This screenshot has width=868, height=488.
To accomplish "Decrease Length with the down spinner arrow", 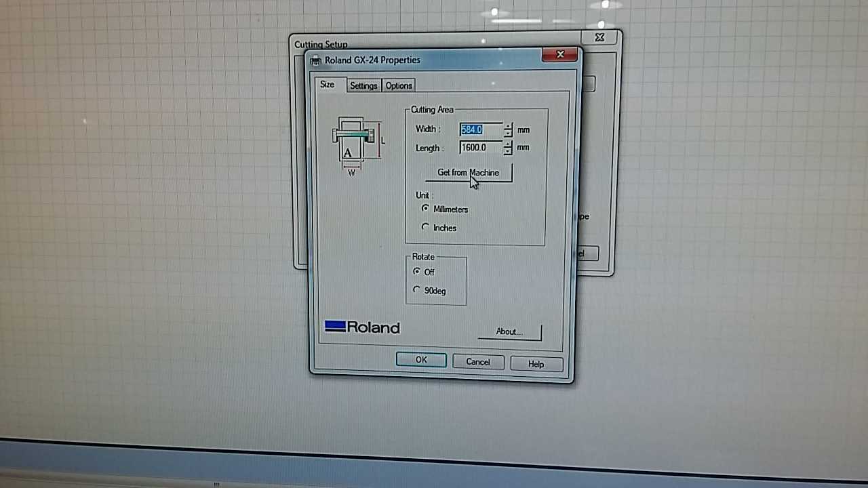I will point(509,150).
